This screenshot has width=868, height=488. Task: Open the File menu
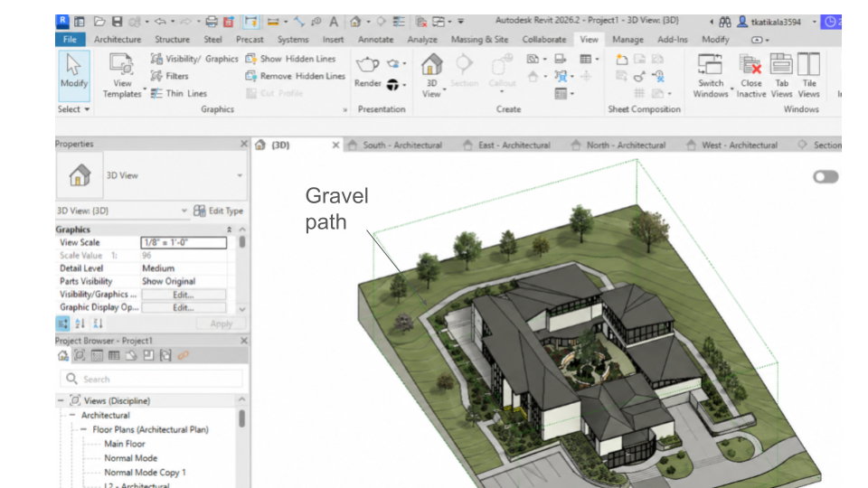[x=70, y=39]
